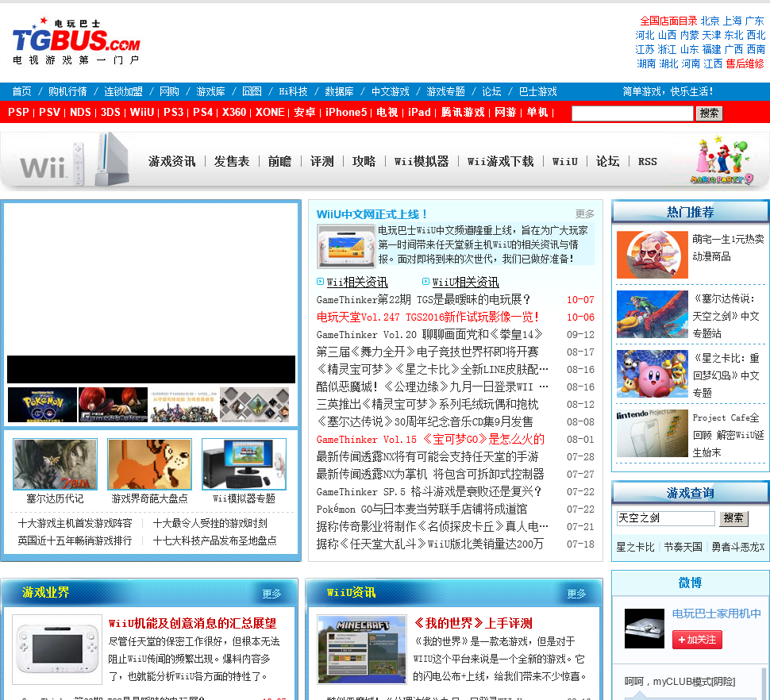This screenshot has height=700, width=770.
Task: Open the Wii游戏下载 tab in Wii menu
Action: [x=500, y=161]
